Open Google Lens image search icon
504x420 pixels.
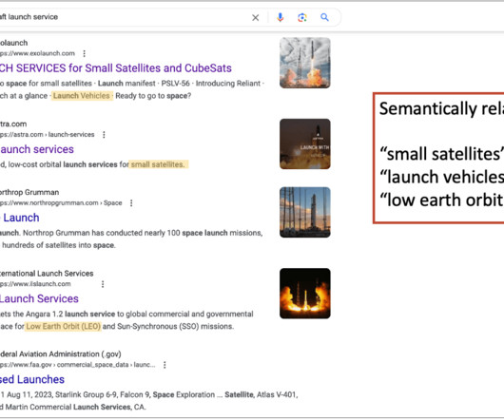tap(302, 17)
